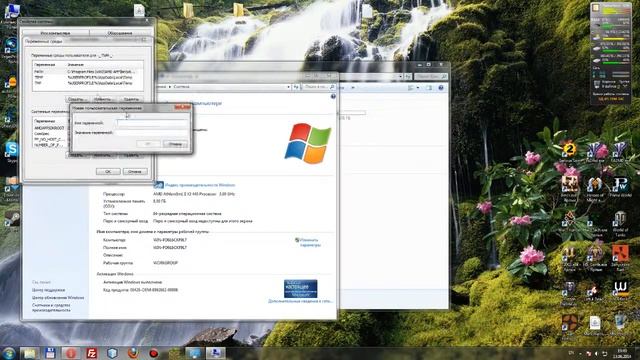The width and height of the screenshot is (640, 360).
Task: Open the white W icon desktop shortcut
Action: pyautogui.click(x=620, y=290)
